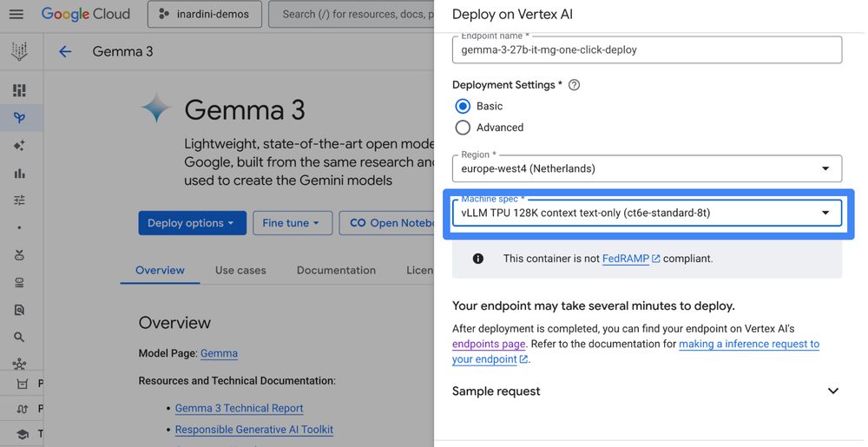Open the sparkle Vertex AI Studio icon

[x=19, y=146]
